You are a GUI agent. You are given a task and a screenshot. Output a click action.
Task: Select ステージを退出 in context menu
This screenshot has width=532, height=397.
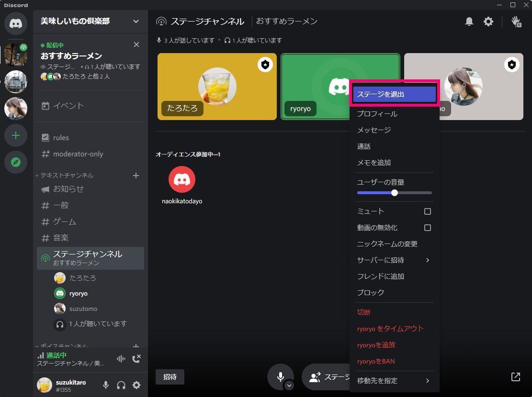[394, 94]
